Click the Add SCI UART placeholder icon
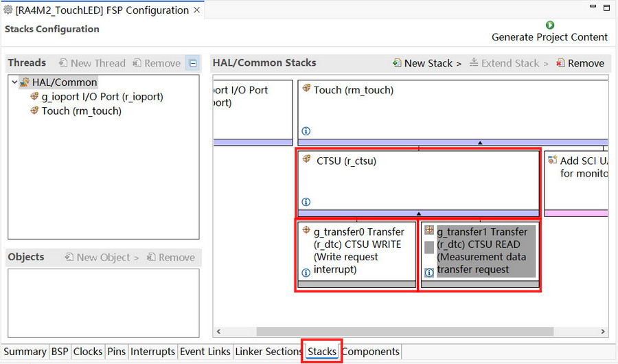 (553, 159)
